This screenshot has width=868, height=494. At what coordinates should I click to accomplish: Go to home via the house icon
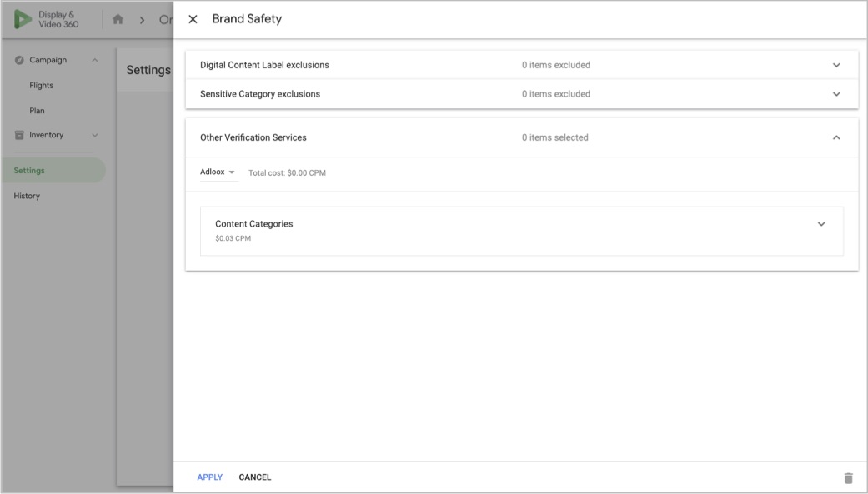[x=119, y=19]
